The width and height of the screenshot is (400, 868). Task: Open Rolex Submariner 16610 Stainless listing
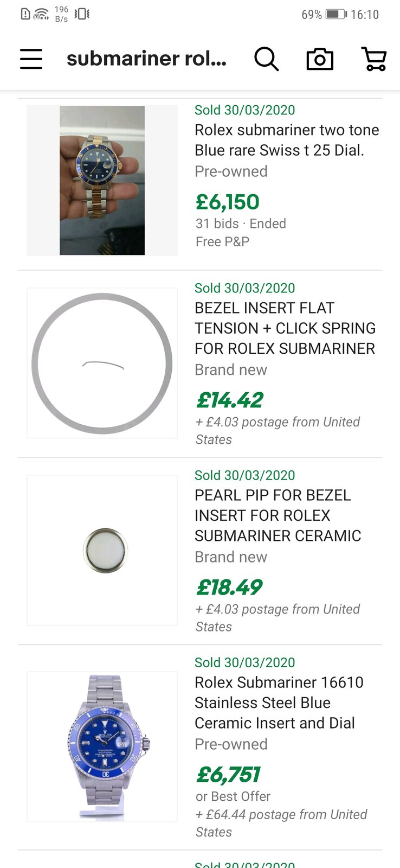279,703
